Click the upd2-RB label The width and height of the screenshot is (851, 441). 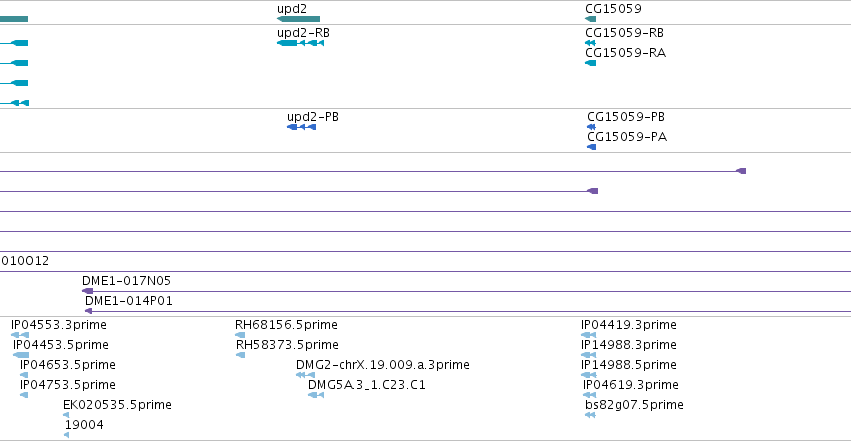point(303,33)
